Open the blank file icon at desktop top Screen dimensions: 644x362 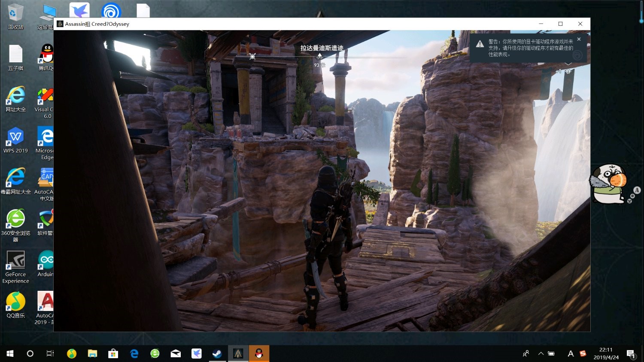[143, 10]
